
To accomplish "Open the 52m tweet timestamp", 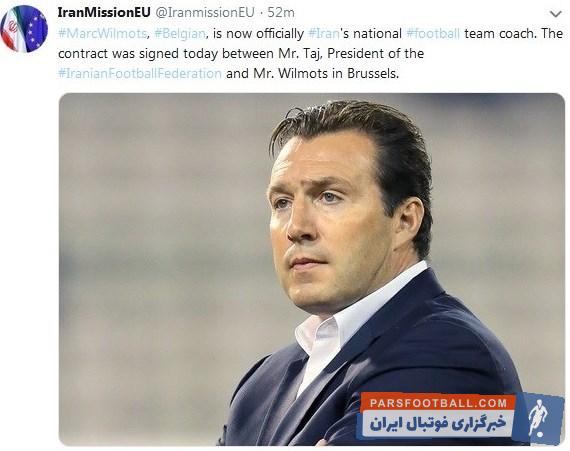I will click(x=281, y=12).
